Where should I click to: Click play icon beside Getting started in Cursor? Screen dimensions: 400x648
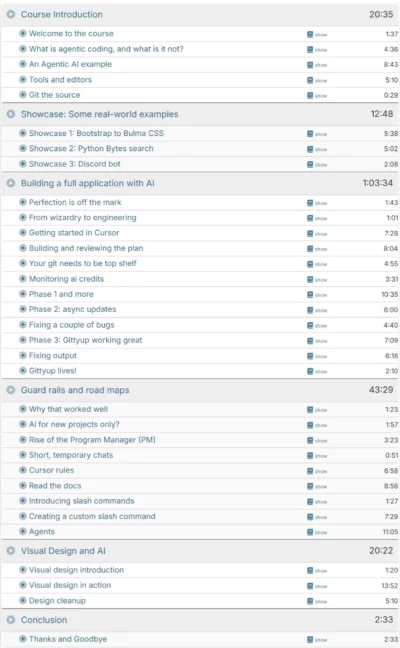(x=23, y=233)
